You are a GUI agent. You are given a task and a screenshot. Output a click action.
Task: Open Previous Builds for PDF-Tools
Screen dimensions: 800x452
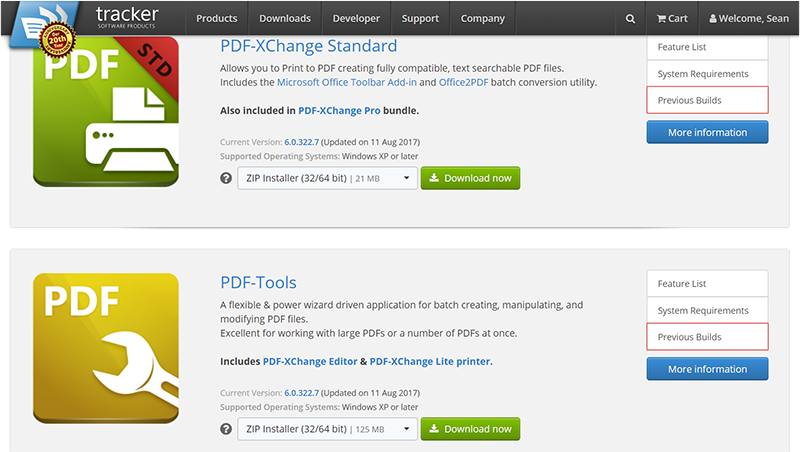[707, 337]
